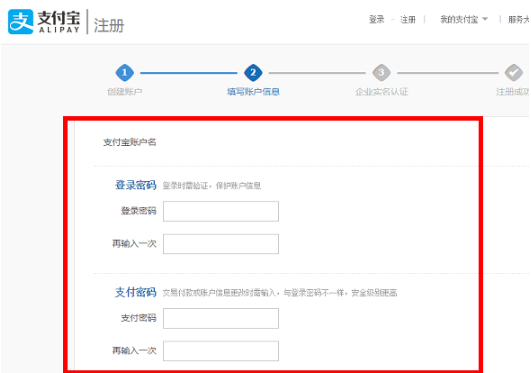
Task: Click the 交易付款 payment password hint text
Action: [x=280, y=293]
